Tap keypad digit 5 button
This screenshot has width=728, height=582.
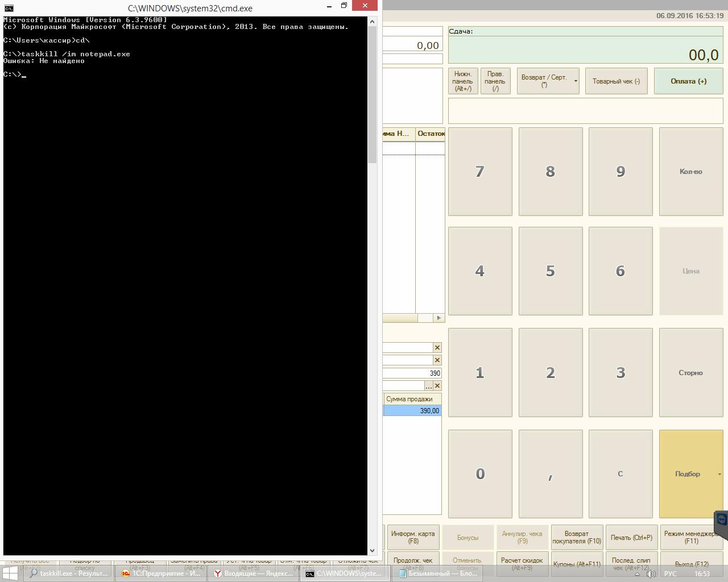551,271
